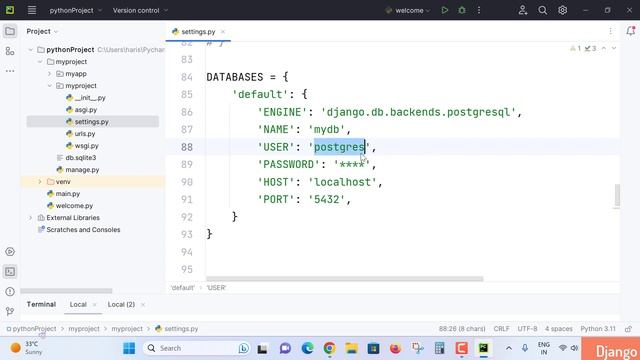This screenshot has height=360, width=640.
Task: Select db.sqlite3 in project tree
Action: 76,158
